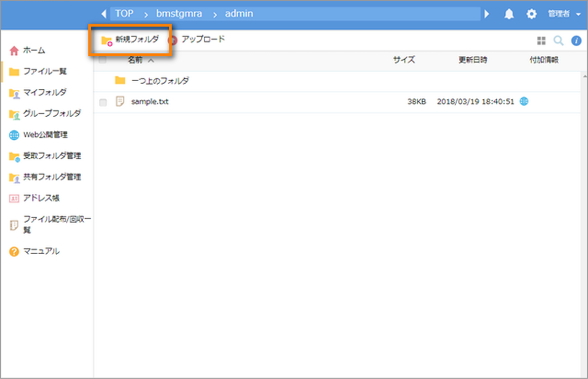Click the left breadcrumb scroll arrow
The width and height of the screenshot is (588, 379).
point(103,14)
